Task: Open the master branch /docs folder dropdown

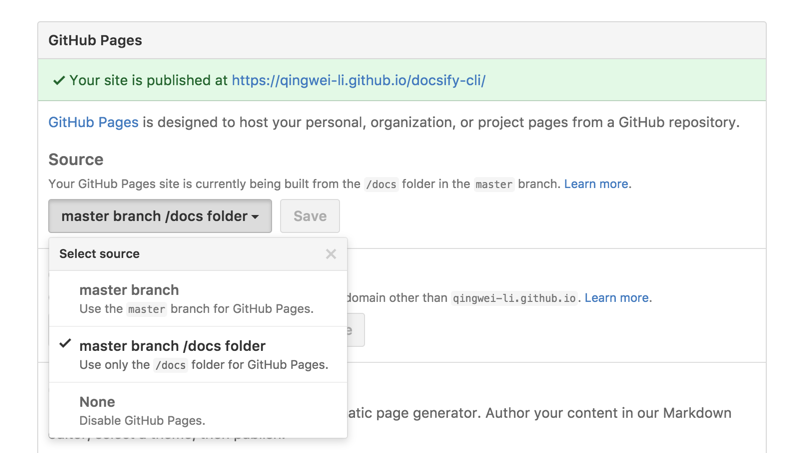Action: (159, 216)
